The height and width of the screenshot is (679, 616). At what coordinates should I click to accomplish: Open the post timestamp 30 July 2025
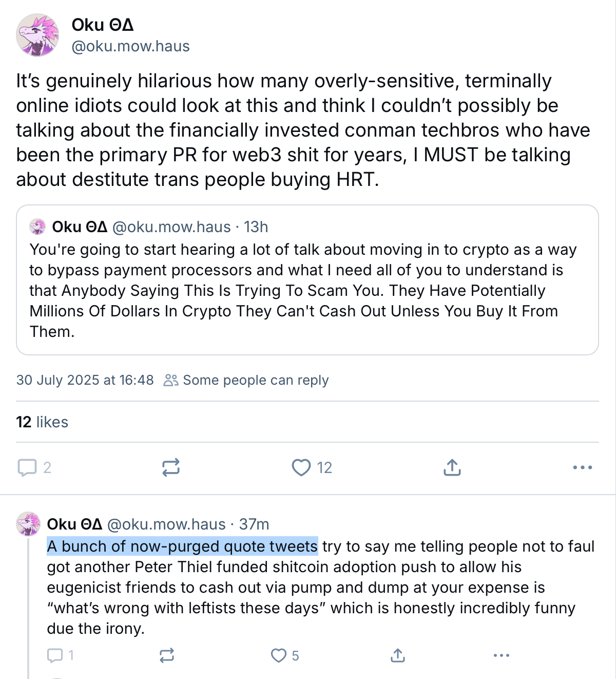pos(85,380)
